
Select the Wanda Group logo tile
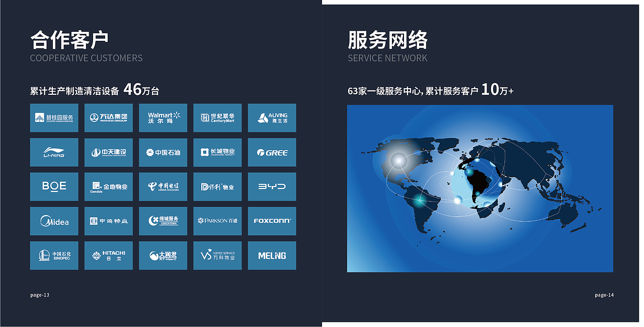[x=109, y=118]
